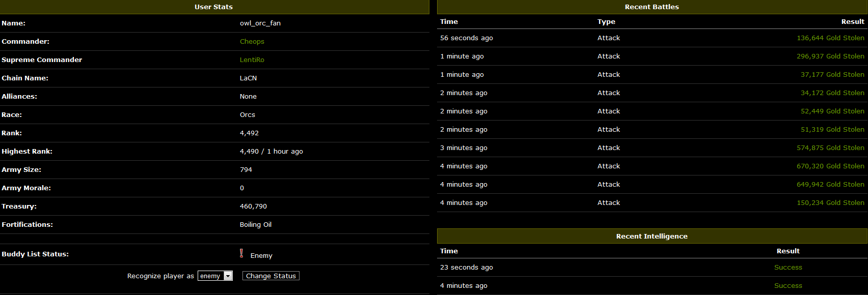Open the 'Recognize player as' enemy dropdown
The height and width of the screenshot is (295, 868).
pyautogui.click(x=215, y=276)
